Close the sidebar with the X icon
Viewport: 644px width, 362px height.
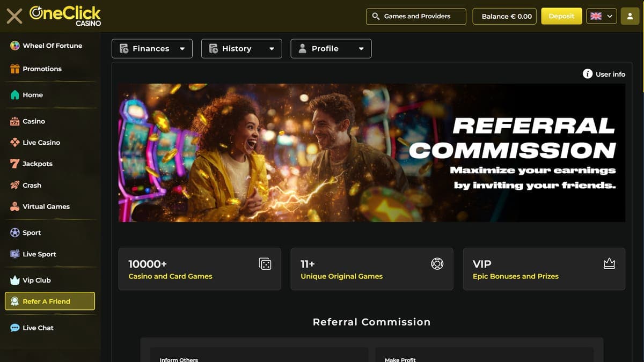(x=14, y=16)
